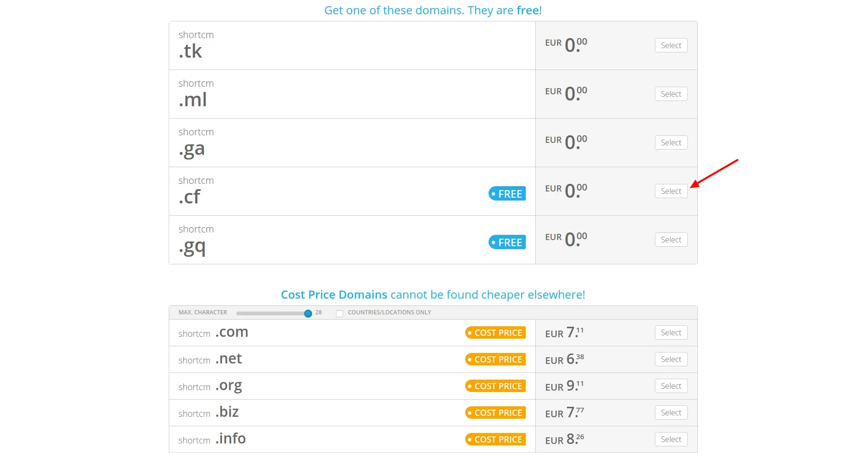Enable Countries/Locations Only checkbox
The width and height of the screenshot is (868, 453).
pos(339,313)
